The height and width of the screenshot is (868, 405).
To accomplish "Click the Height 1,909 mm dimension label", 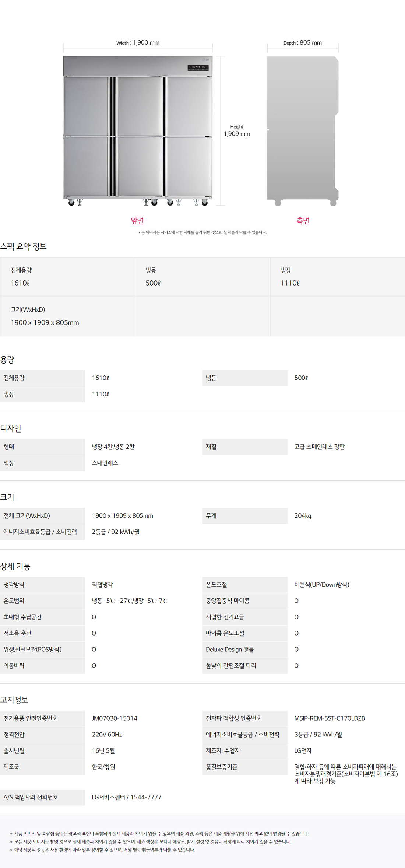I will (237, 130).
